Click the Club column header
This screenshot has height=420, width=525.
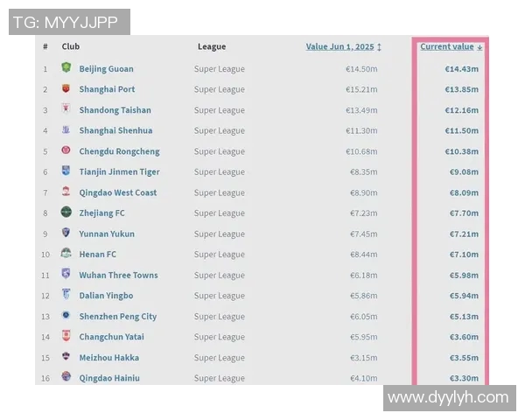click(x=71, y=46)
